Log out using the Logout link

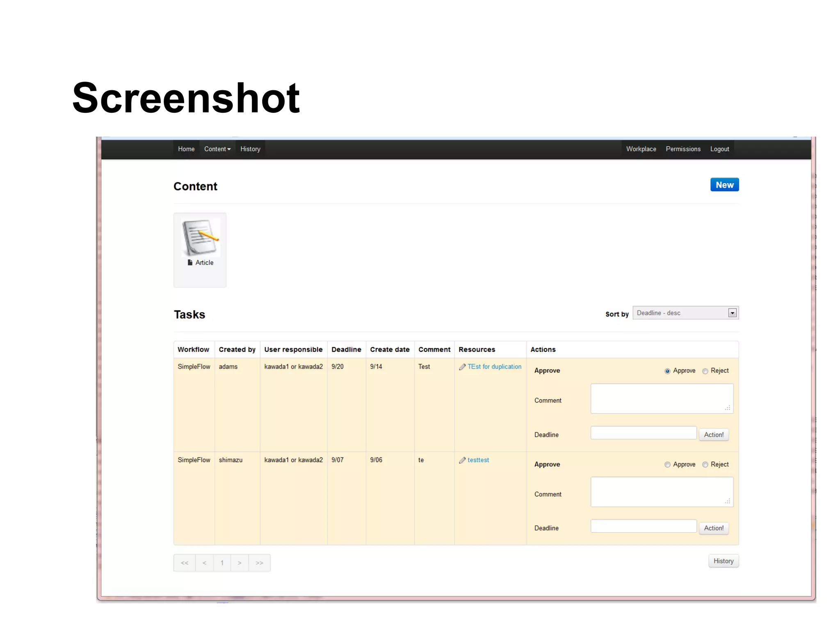(719, 149)
